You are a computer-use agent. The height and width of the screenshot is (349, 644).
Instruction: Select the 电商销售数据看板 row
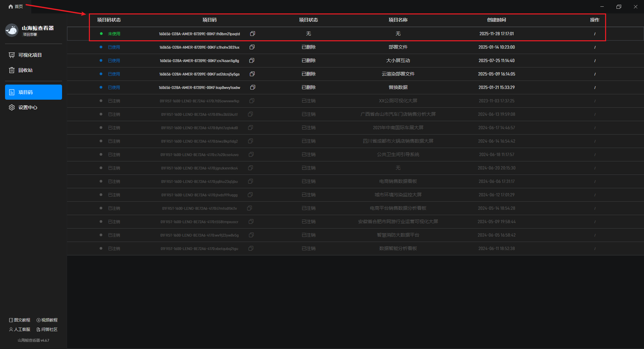(398, 181)
